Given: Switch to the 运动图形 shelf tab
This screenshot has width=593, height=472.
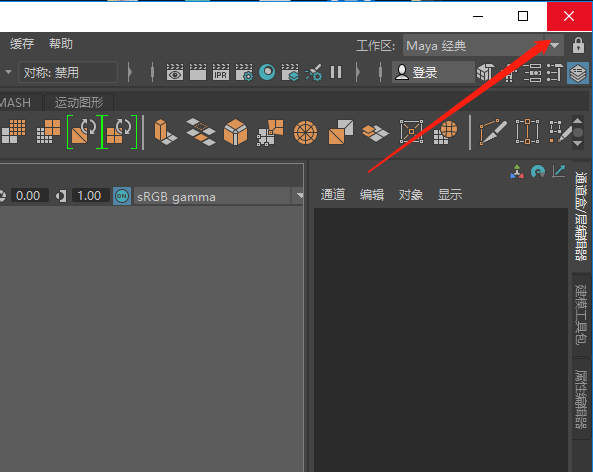Looking at the screenshot, I should click(79, 102).
